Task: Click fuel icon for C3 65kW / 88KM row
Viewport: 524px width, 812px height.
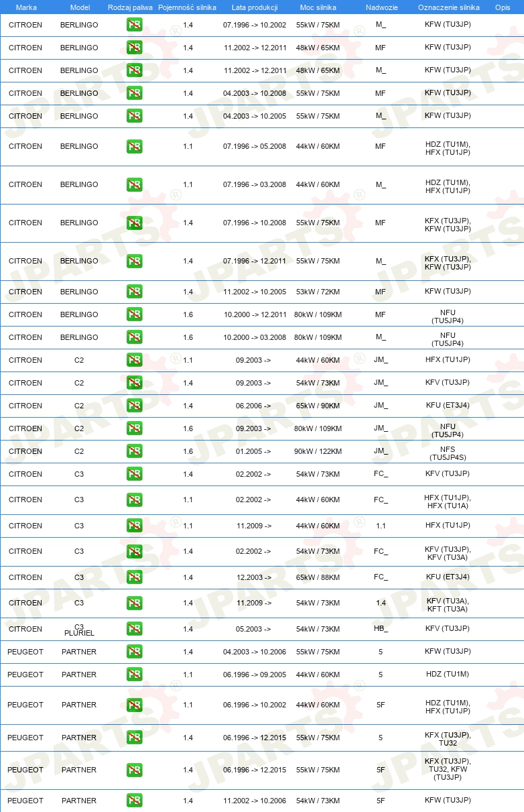Action: [134, 577]
